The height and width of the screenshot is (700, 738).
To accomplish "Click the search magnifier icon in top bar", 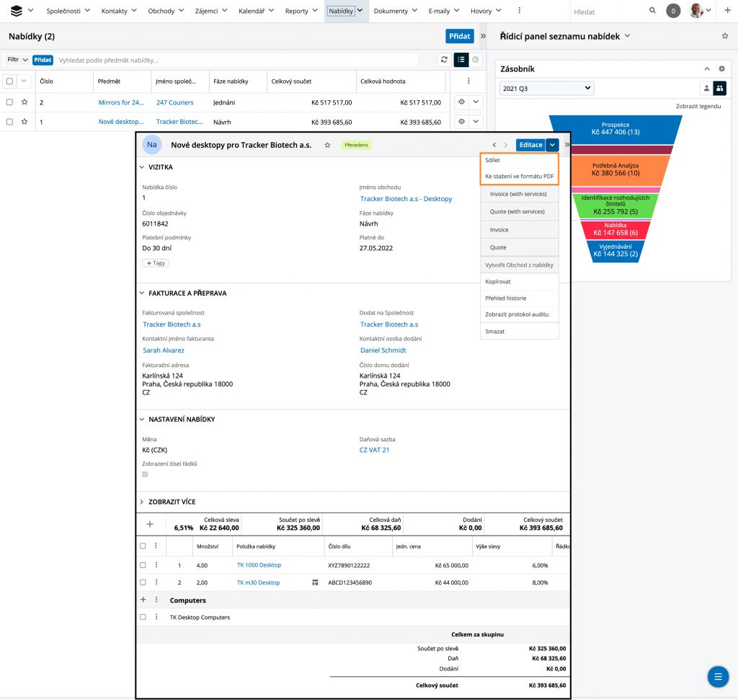I will [x=652, y=11].
